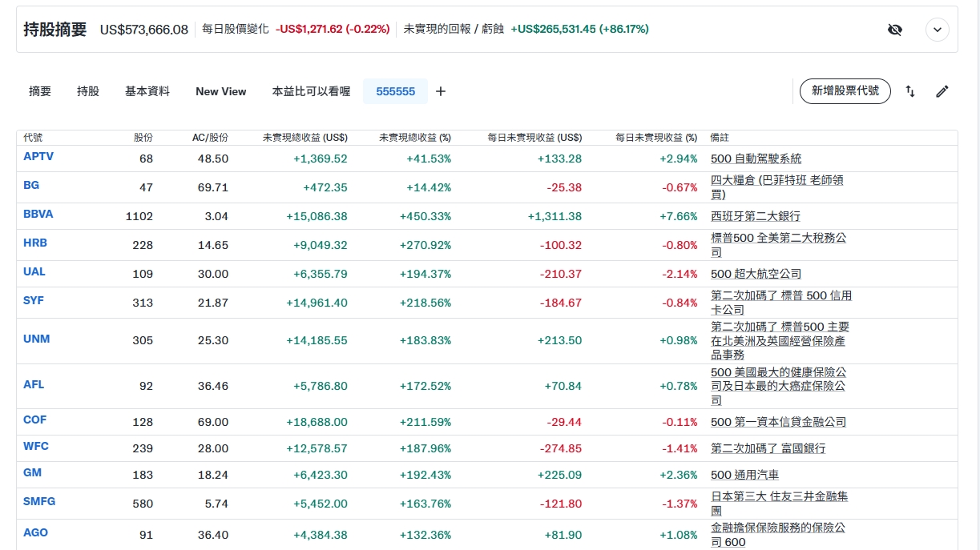
Task: Sort by the AC/股份 column header
Action: click(x=210, y=138)
